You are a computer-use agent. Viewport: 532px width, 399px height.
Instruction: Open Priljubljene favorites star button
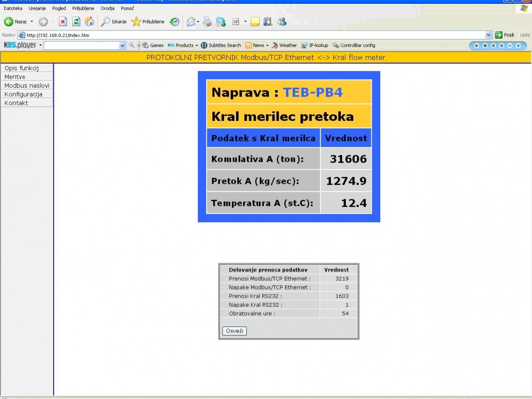pos(148,21)
